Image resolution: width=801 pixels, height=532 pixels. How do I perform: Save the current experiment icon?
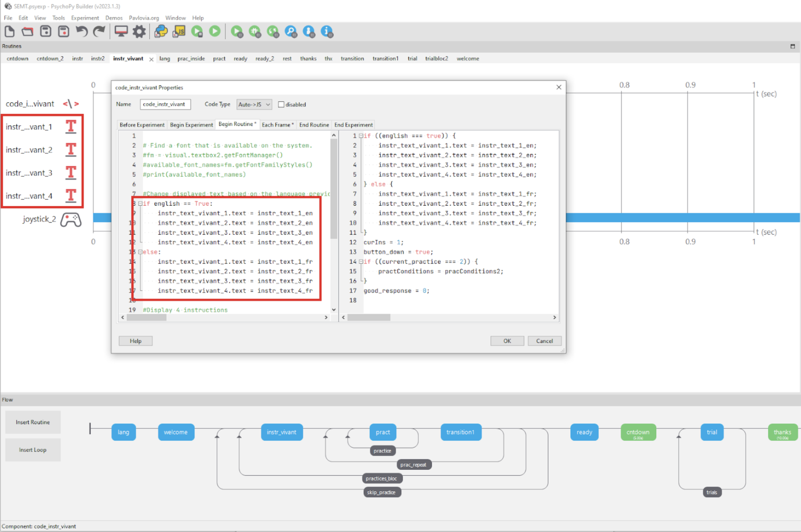[45, 32]
